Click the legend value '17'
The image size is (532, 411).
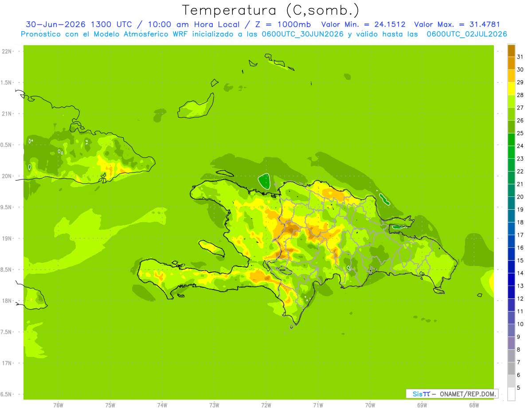click(x=520, y=235)
